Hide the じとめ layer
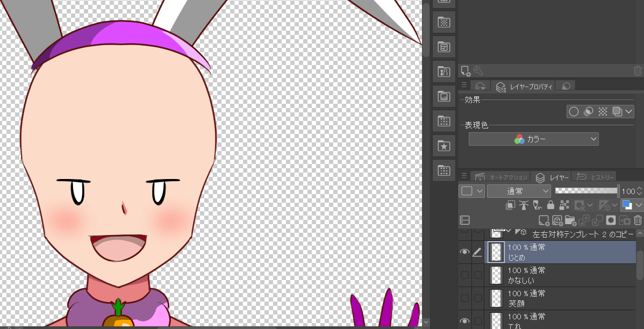The height and width of the screenshot is (329, 644). (465, 252)
